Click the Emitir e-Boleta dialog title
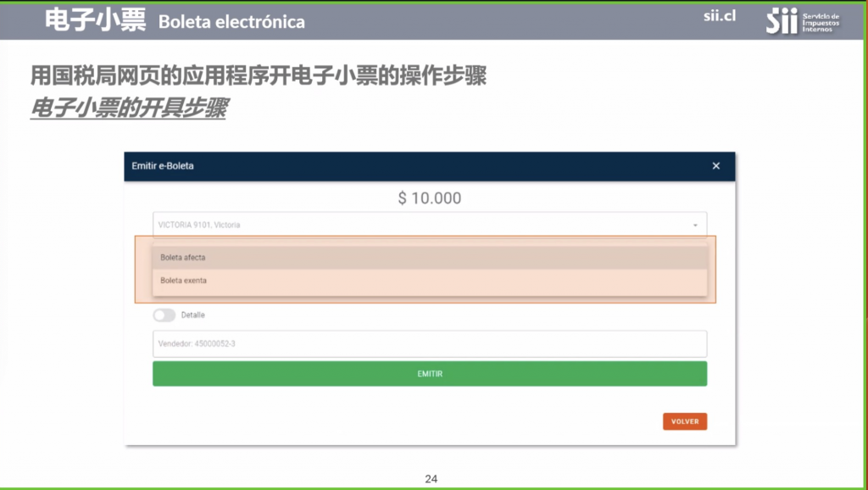 163,166
